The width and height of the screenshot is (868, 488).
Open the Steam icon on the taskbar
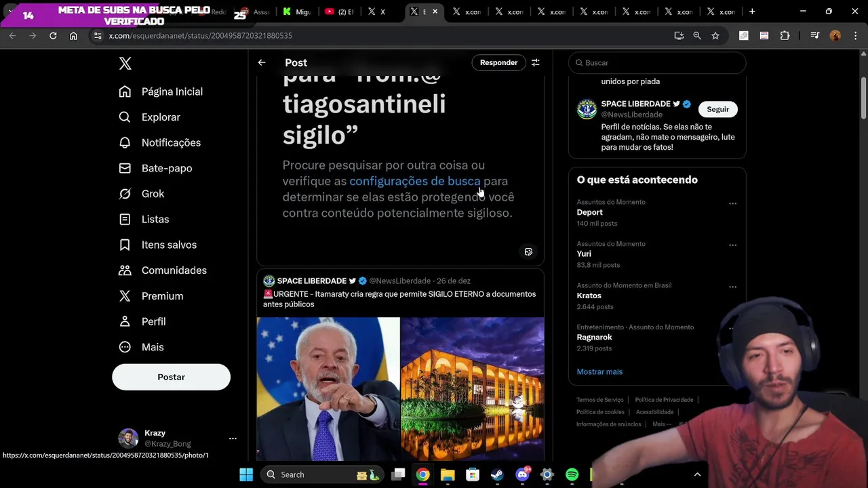pos(497,474)
